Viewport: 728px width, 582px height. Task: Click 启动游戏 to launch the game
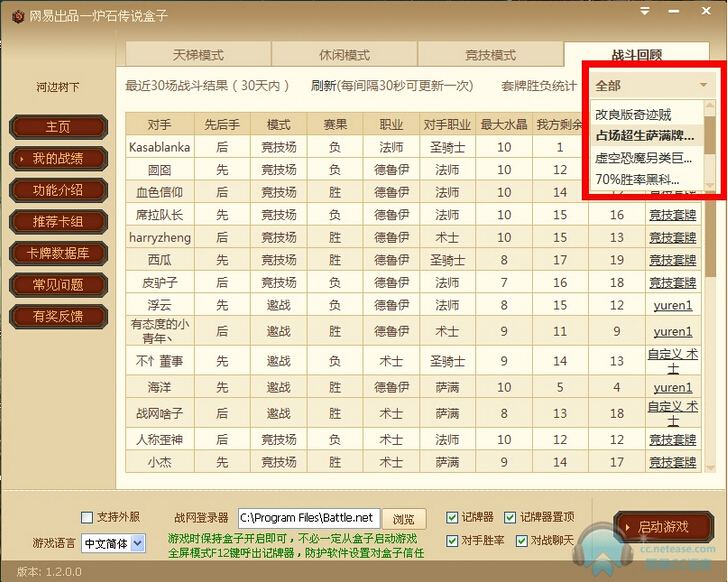tap(663, 527)
